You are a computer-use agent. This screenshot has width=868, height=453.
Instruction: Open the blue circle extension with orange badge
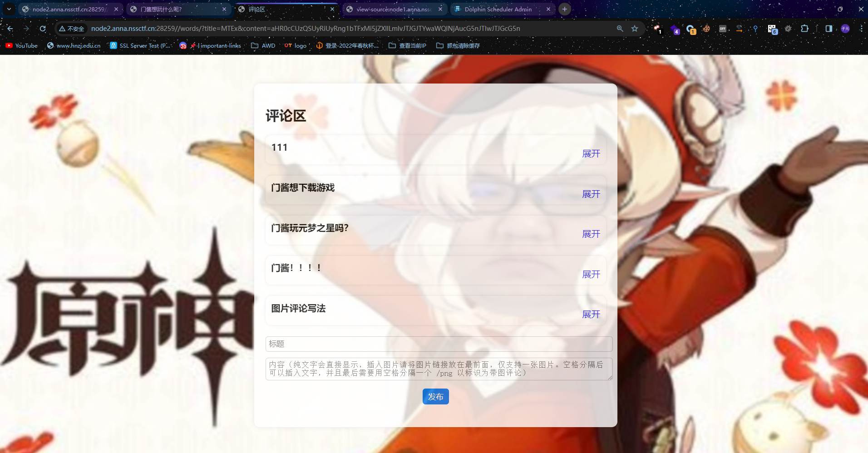690,29
